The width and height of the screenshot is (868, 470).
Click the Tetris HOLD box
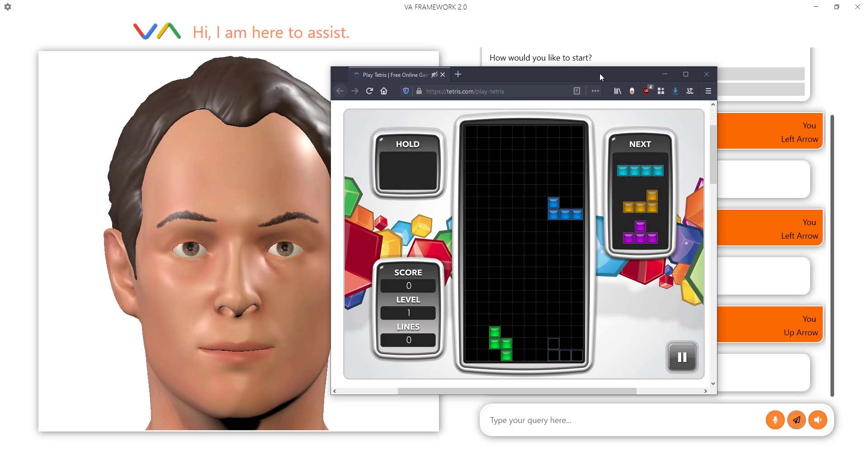click(x=408, y=171)
